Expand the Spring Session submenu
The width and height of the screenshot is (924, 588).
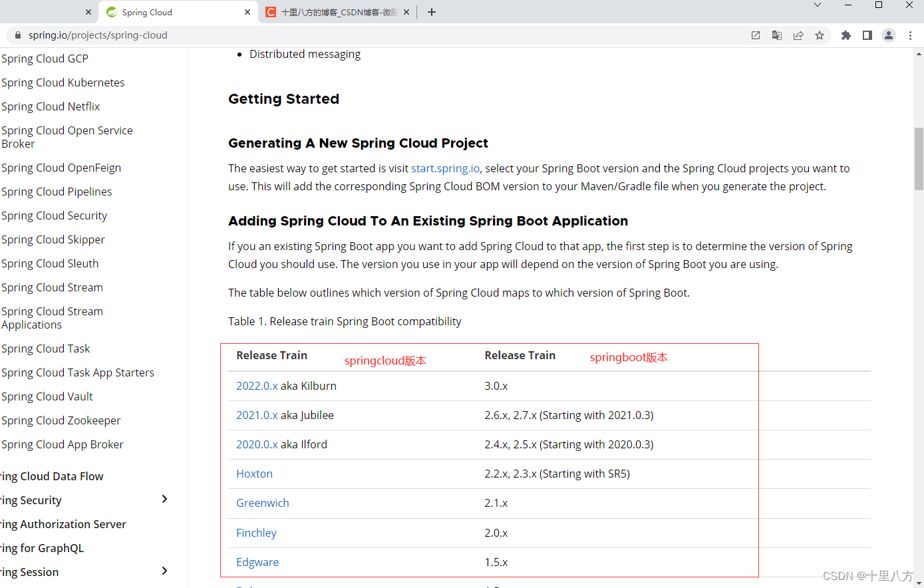(164, 571)
